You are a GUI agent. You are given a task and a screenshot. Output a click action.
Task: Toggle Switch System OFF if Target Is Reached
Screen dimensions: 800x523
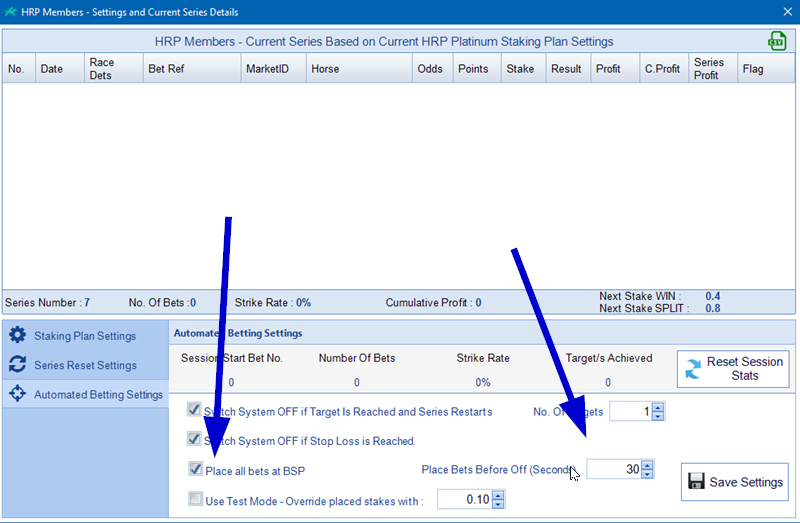click(x=194, y=409)
